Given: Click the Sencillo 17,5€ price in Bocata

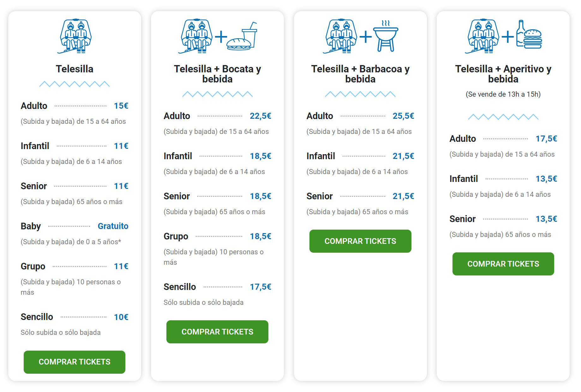Looking at the screenshot, I should click(261, 287).
